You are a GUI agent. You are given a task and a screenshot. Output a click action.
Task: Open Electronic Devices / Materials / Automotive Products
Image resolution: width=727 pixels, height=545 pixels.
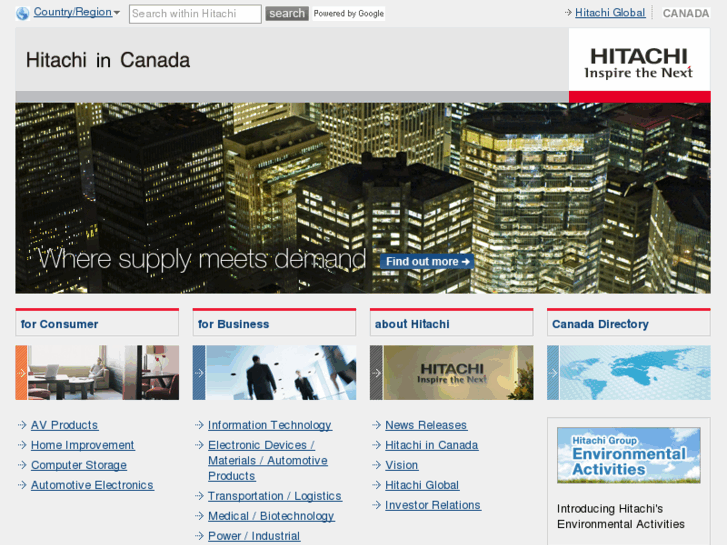268,460
